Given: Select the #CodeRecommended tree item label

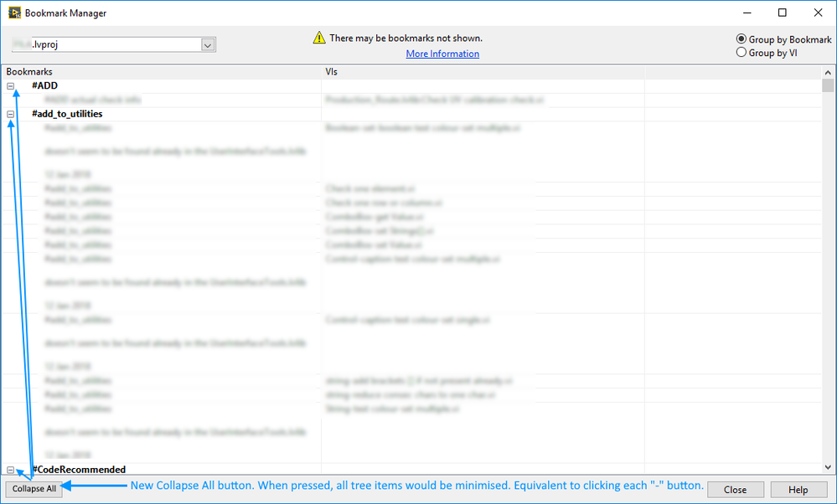Looking at the screenshot, I should [x=79, y=470].
